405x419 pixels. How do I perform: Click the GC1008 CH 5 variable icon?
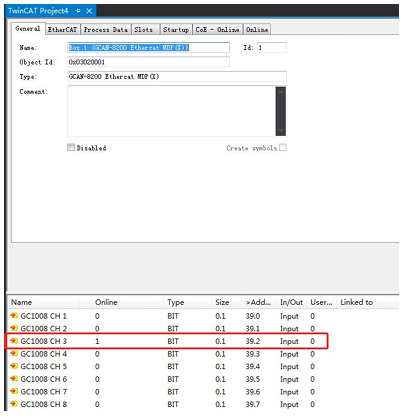[x=14, y=366]
